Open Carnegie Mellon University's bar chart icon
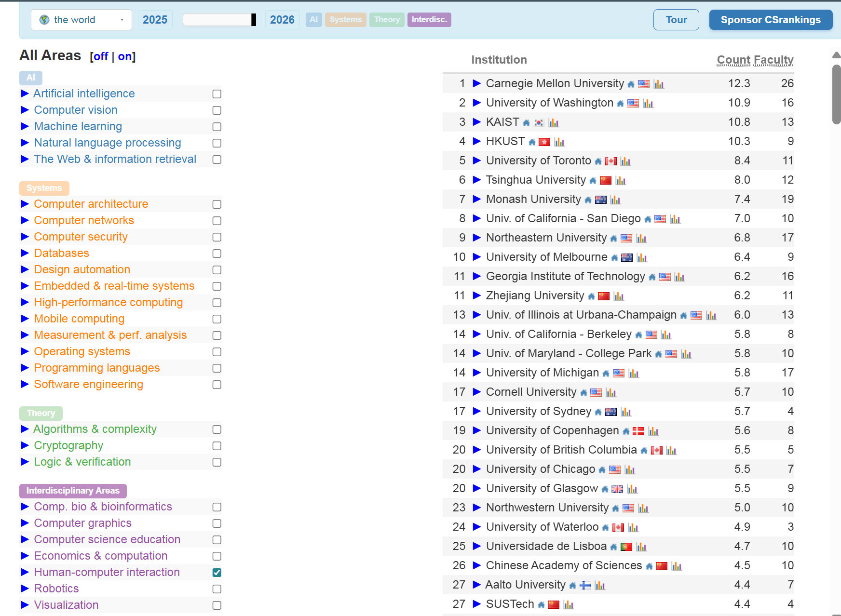The image size is (841, 616). tap(659, 84)
